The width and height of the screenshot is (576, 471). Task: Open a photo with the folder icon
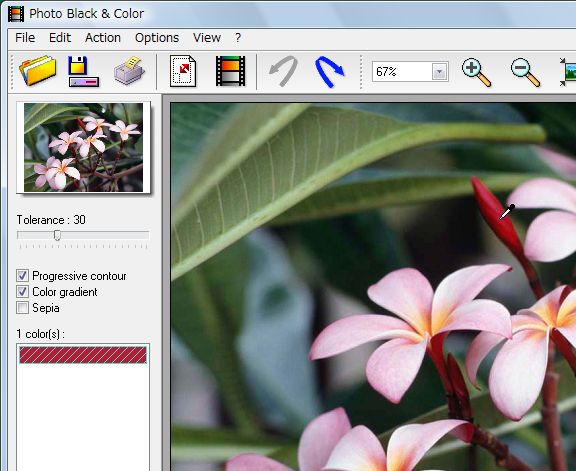point(37,71)
